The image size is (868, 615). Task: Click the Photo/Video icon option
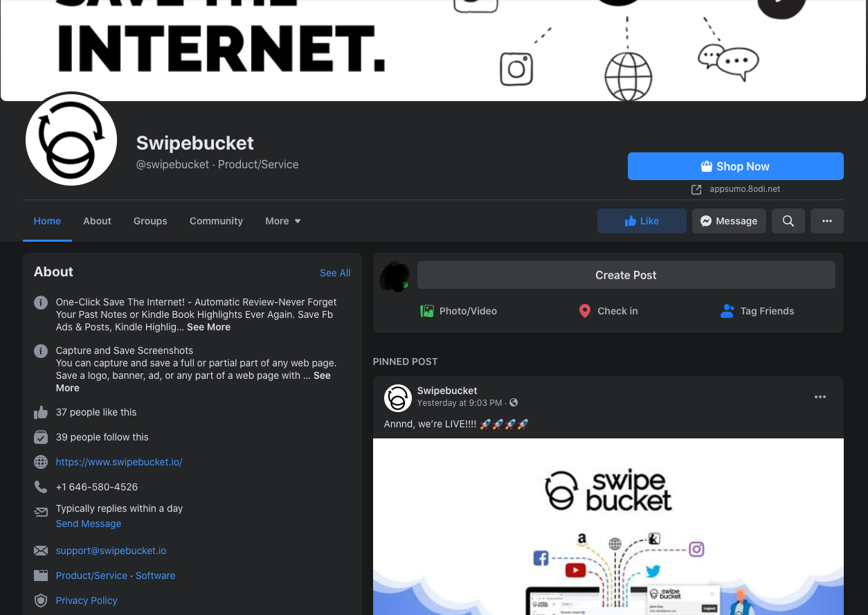pyautogui.click(x=427, y=311)
